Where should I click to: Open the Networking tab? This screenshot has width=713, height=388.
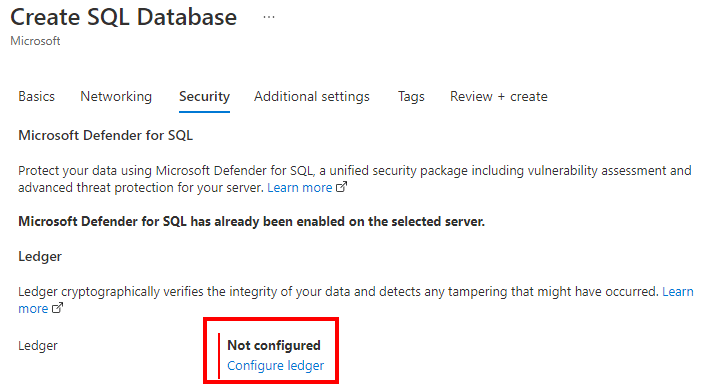coord(116,96)
